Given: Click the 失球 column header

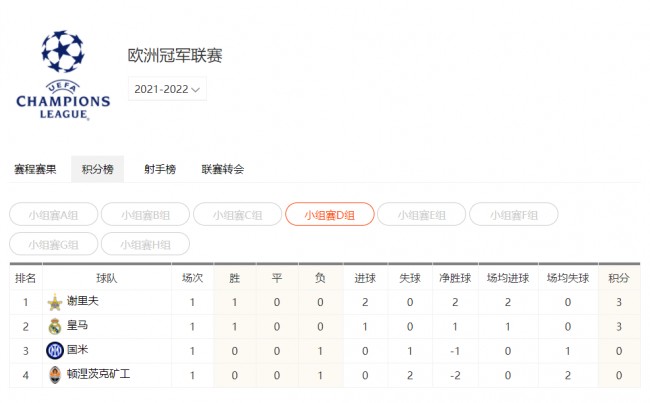Looking at the screenshot, I should pyautogui.click(x=410, y=278).
